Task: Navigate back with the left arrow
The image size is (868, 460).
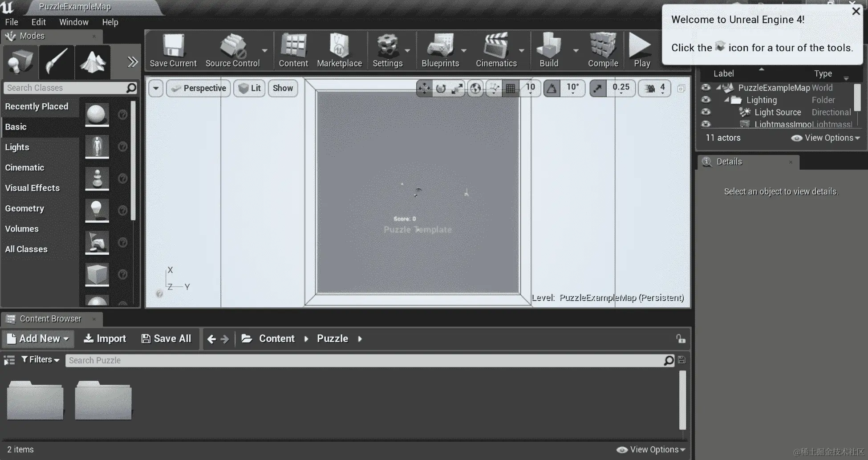Action: pyautogui.click(x=211, y=339)
